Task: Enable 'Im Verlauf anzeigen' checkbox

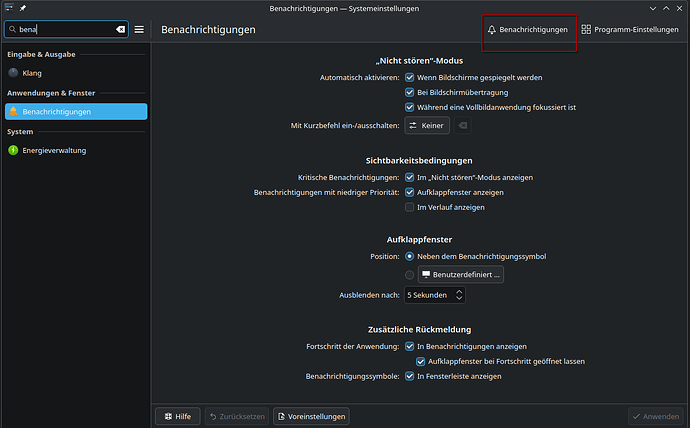Action: point(409,207)
